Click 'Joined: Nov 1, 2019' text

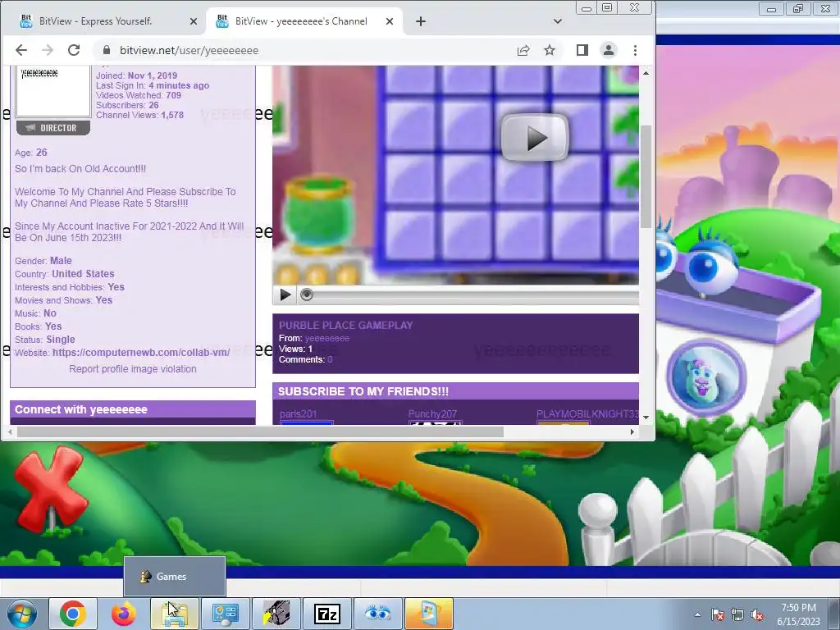(x=137, y=75)
